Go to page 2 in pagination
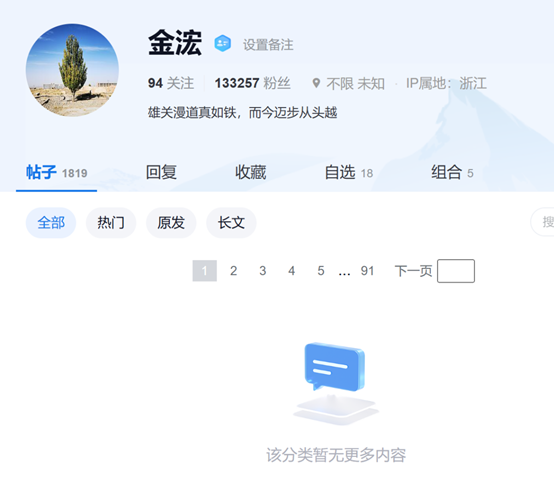Screen dimensions: 554x482 pyautogui.click(x=234, y=271)
